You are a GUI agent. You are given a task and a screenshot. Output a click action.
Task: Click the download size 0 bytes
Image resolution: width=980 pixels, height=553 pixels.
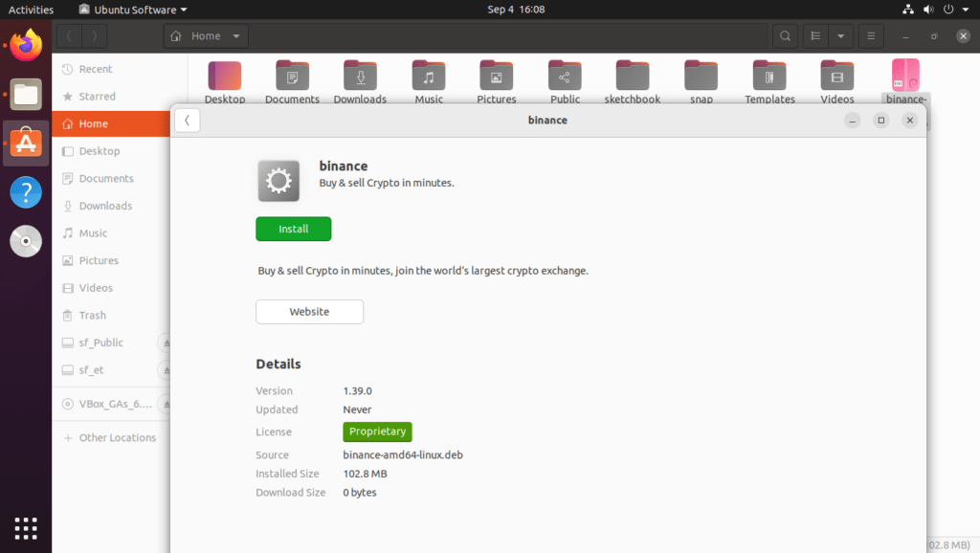360,493
